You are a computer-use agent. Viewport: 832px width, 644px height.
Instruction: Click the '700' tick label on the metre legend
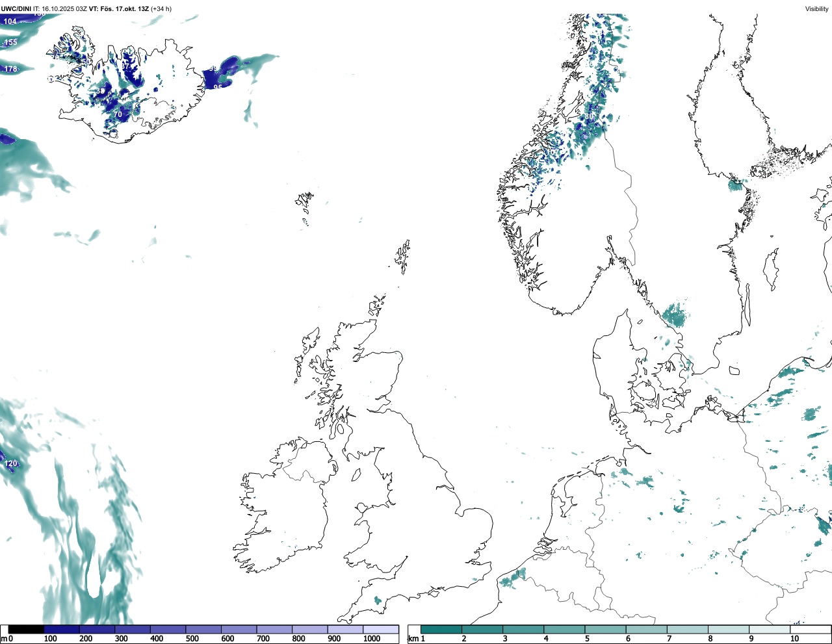point(263,639)
